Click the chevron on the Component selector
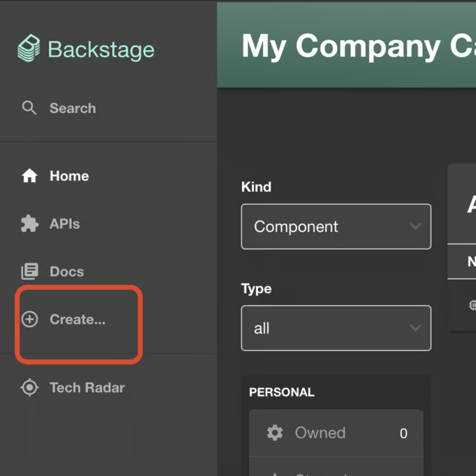 [x=416, y=226]
